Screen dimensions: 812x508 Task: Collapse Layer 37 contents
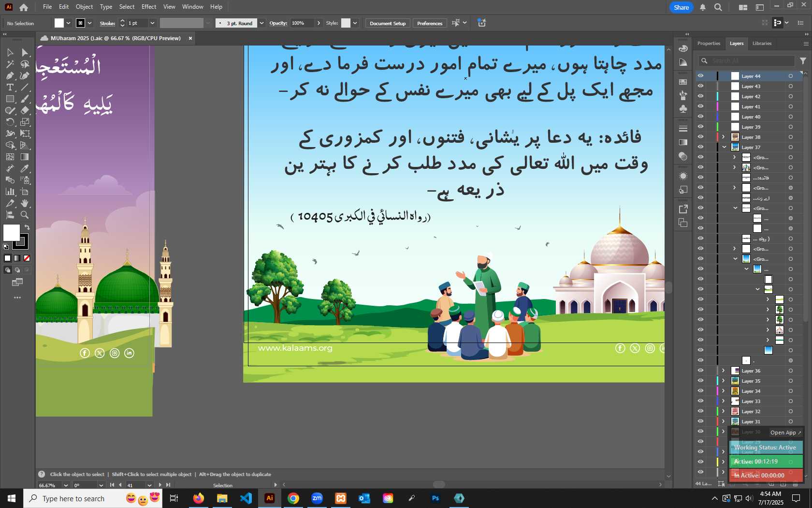(724, 147)
